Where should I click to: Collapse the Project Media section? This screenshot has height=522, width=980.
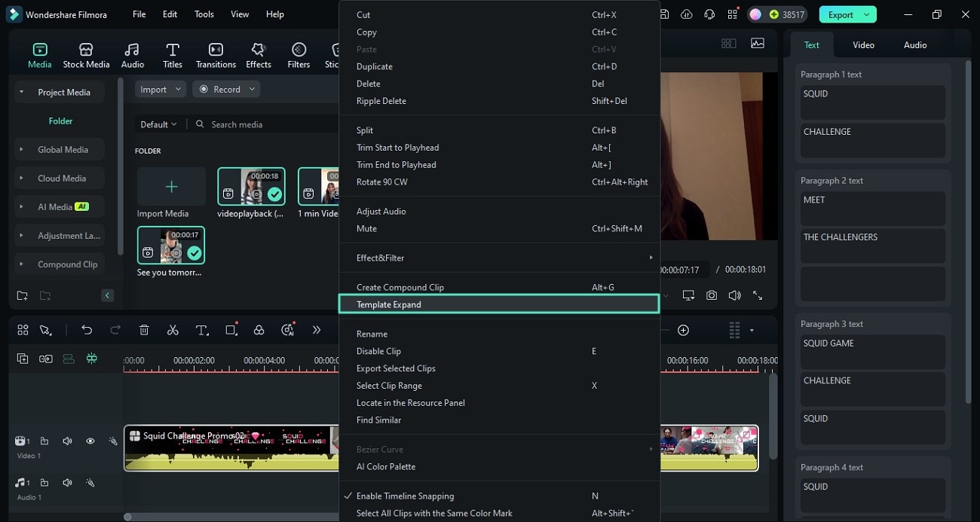[x=21, y=93]
